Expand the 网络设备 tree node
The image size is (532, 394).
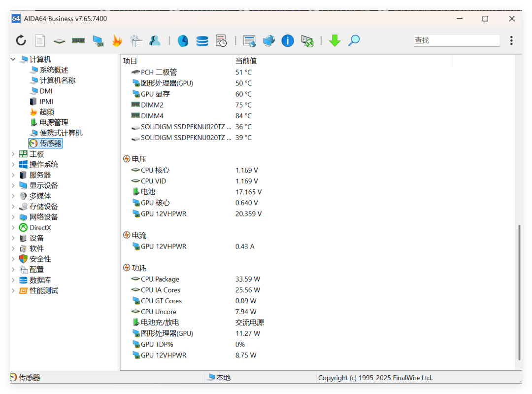(13, 217)
